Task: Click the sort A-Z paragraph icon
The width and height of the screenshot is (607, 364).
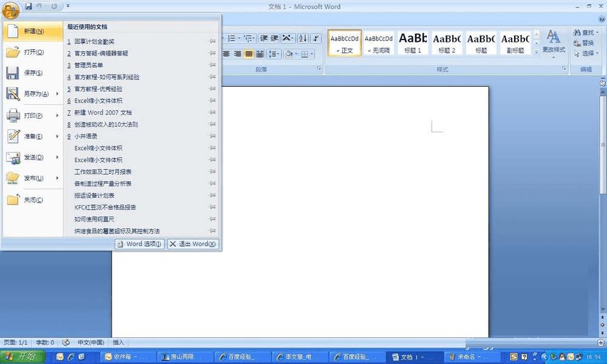Action: click(x=303, y=38)
